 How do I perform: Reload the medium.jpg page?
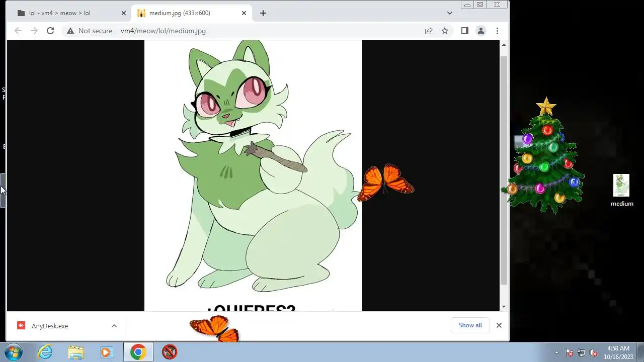[x=50, y=31]
